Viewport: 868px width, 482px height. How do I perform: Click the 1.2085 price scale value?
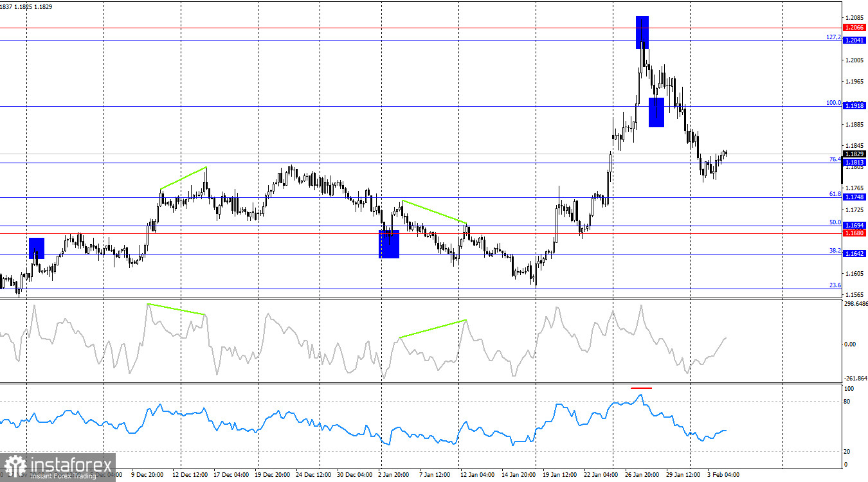pos(854,17)
